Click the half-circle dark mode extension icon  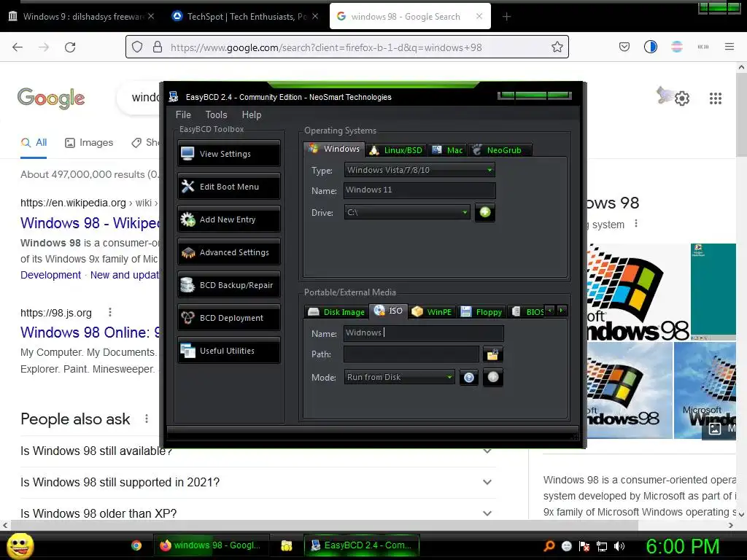pyautogui.click(x=650, y=47)
